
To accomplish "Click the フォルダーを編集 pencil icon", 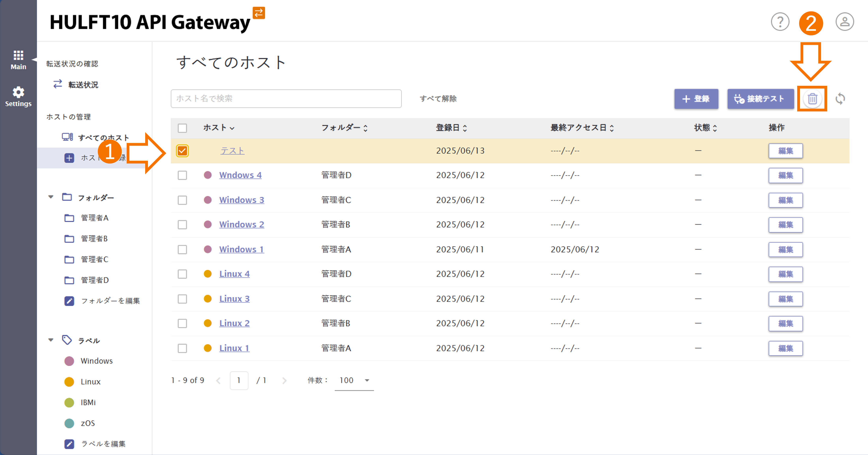I will 69,301.
